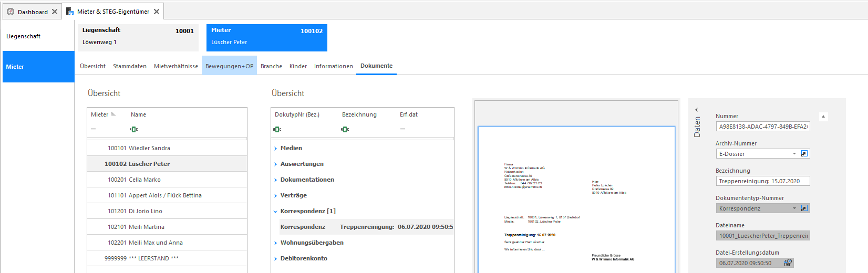Select Mieter in the left sidebar
This screenshot has height=273, width=868.
coord(38,67)
